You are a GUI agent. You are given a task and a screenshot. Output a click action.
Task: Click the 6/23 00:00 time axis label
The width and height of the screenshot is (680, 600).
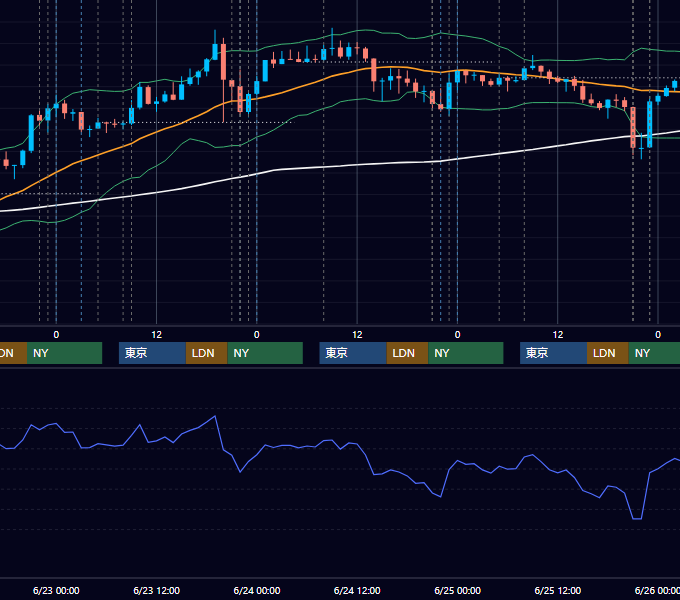tap(56, 590)
